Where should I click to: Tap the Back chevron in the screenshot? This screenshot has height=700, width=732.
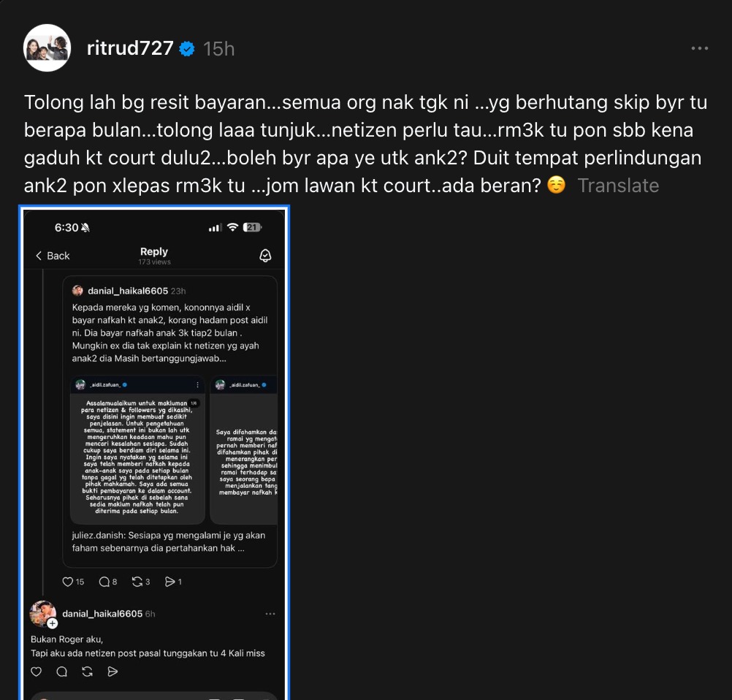coord(39,256)
